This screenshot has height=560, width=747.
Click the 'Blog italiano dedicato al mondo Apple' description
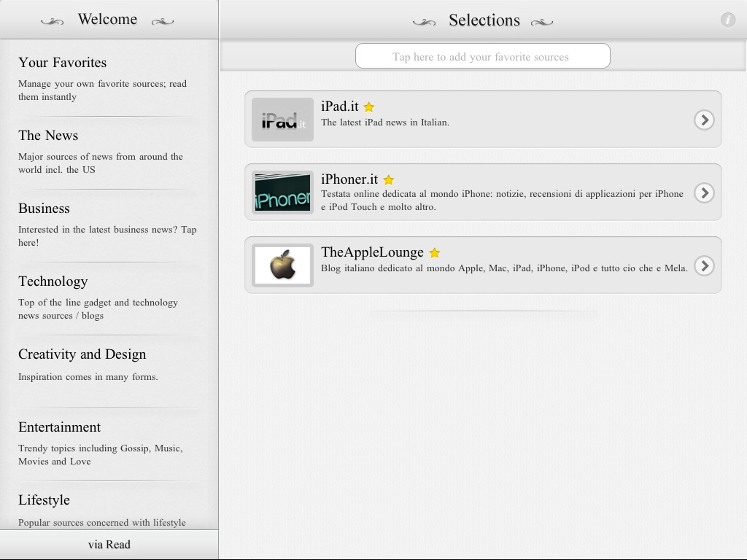[x=504, y=268]
